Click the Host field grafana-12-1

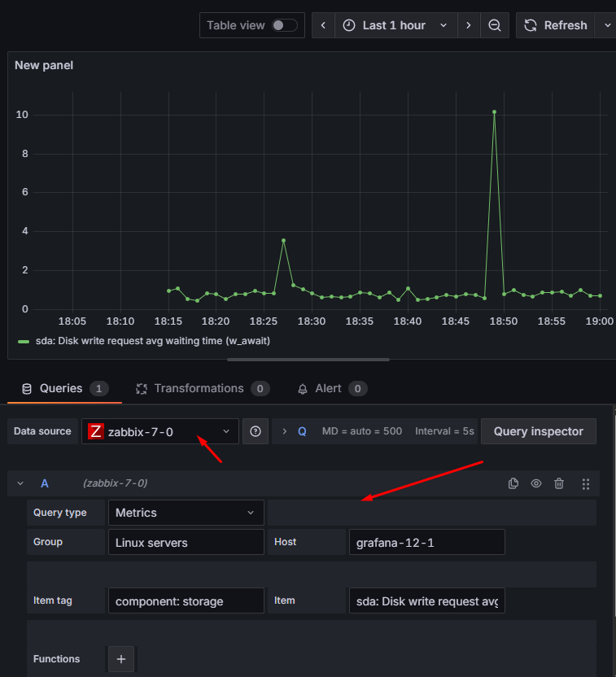click(x=426, y=542)
